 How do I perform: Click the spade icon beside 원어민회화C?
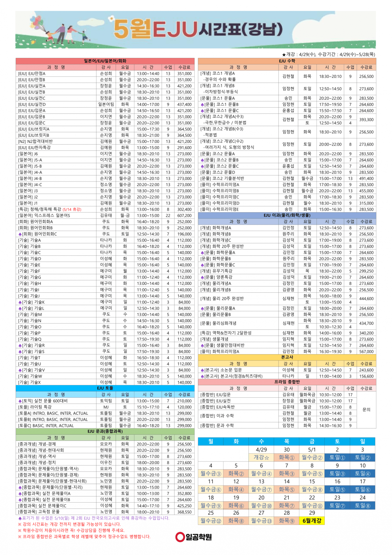pyautogui.click(x=20, y=234)
